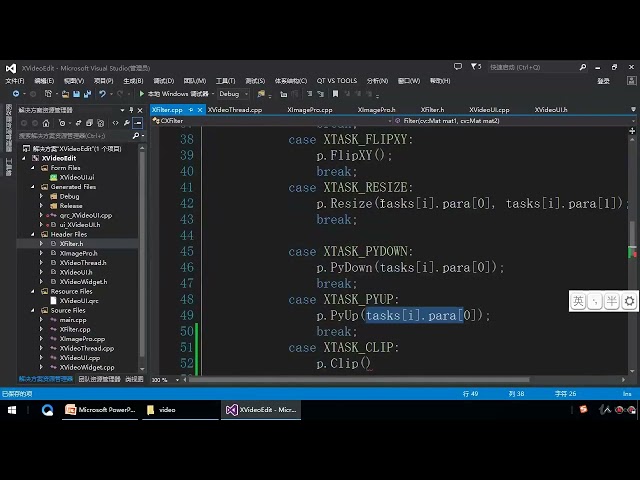The height and width of the screenshot is (480, 640).
Task: Select XVideoUI.ui in Solution Explorer
Action: [77, 177]
